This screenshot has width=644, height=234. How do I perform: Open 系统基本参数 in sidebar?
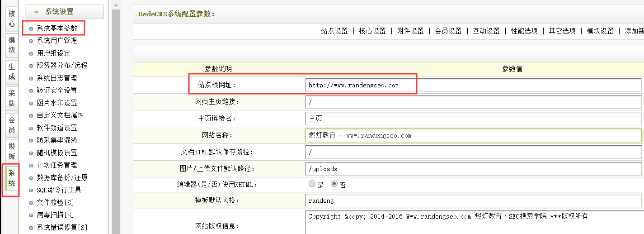point(57,28)
